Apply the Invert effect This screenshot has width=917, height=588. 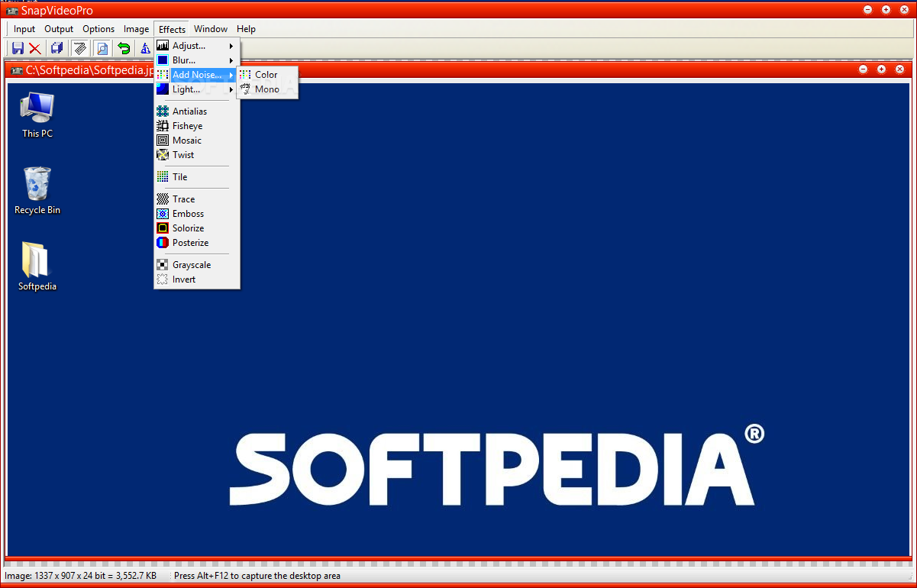tap(197, 279)
